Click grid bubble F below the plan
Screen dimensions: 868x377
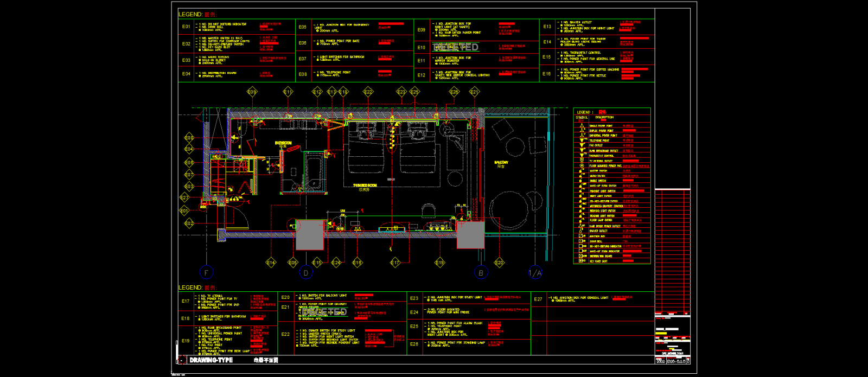click(x=206, y=272)
